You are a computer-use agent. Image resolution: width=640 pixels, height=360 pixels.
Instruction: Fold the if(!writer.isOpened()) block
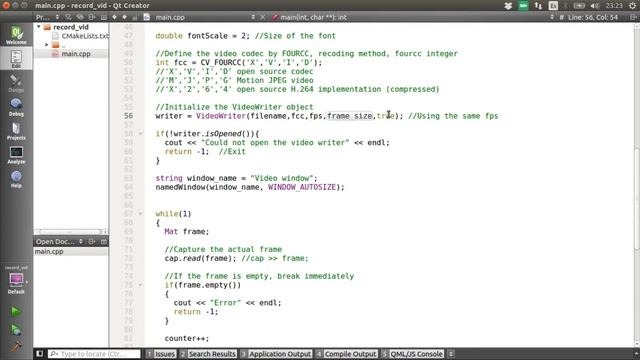pos(140,133)
